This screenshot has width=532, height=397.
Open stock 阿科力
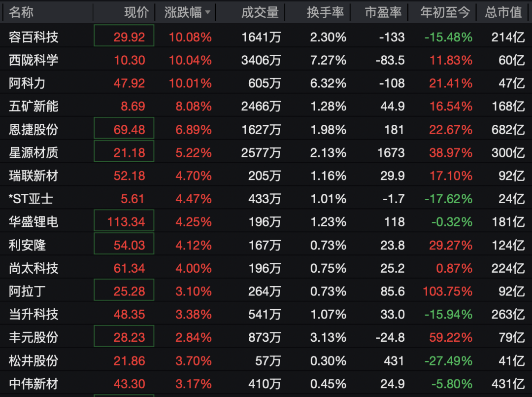pyautogui.click(x=27, y=83)
